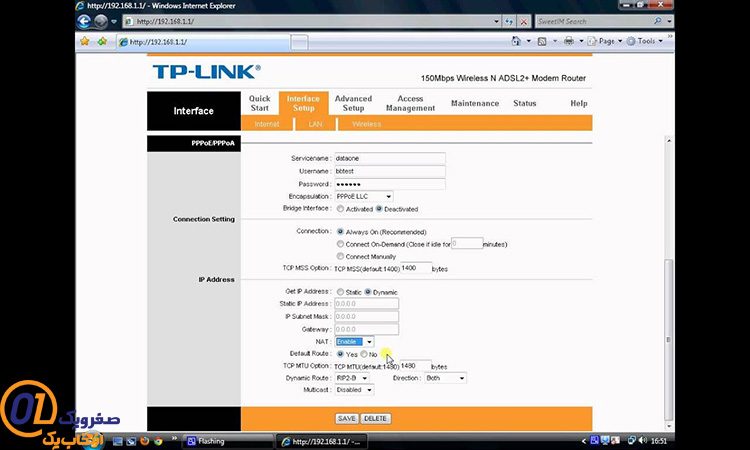Open the Quick Start tab
This screenshot has width=750, height=450.
(x=259, y=103)
